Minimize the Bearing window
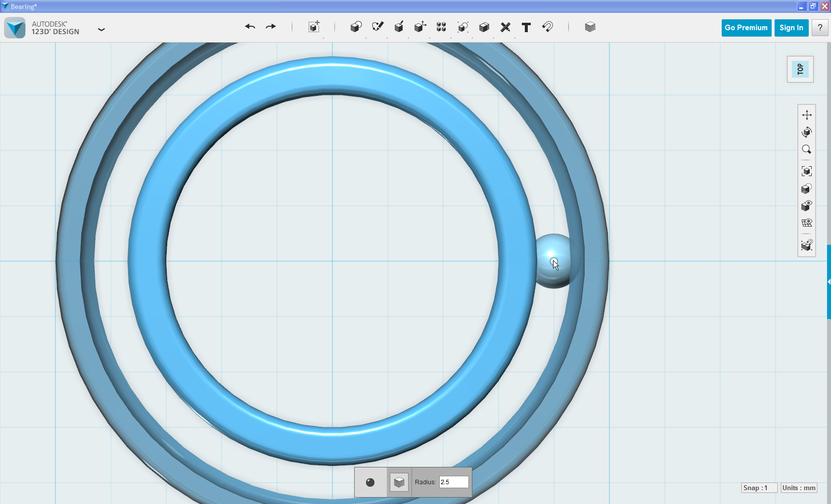The height and width of the screenshot is (504, 831). coord(802,6)
